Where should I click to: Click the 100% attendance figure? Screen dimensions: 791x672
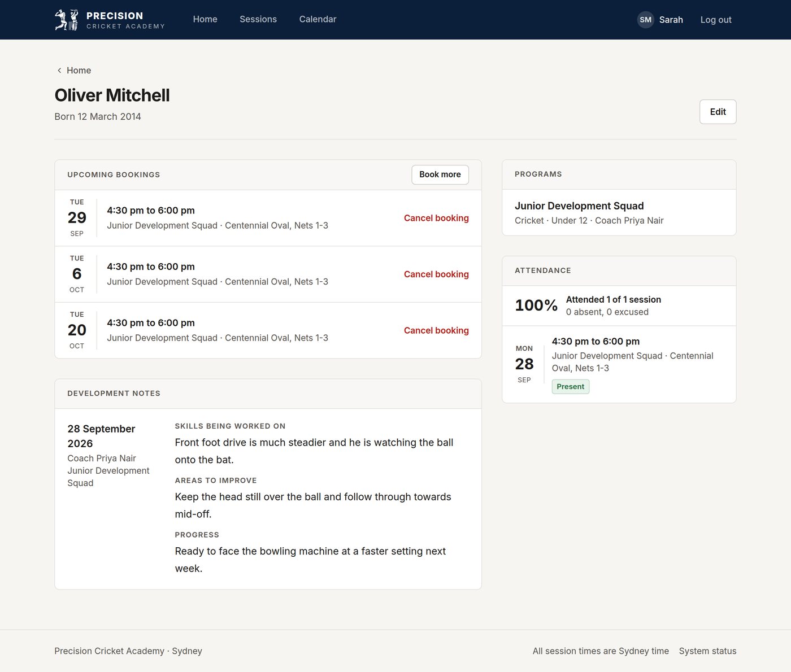tap(536, 306)
